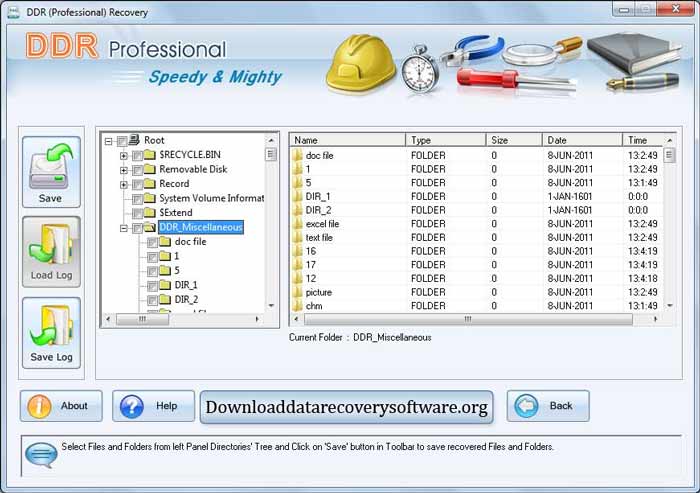
Task: Select the DIR_2 row in file list
Action: click(x=477, y=210)
